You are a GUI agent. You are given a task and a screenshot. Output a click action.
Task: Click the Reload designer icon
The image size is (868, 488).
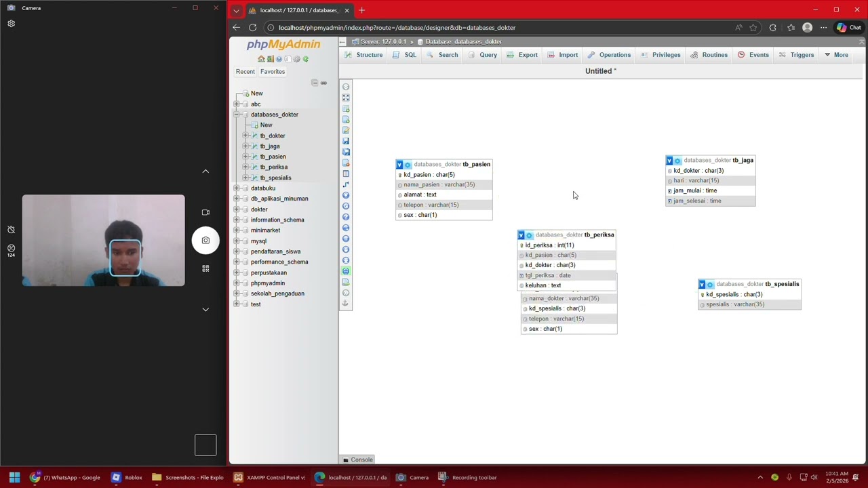point(346,206)
